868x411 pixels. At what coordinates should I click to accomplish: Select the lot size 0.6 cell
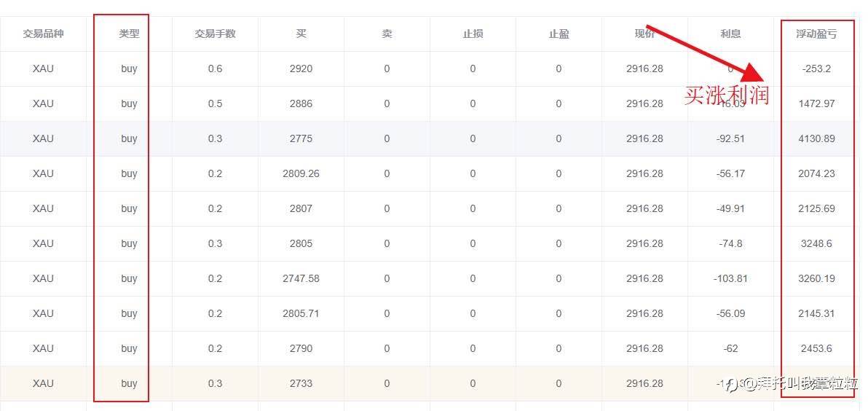215,68
